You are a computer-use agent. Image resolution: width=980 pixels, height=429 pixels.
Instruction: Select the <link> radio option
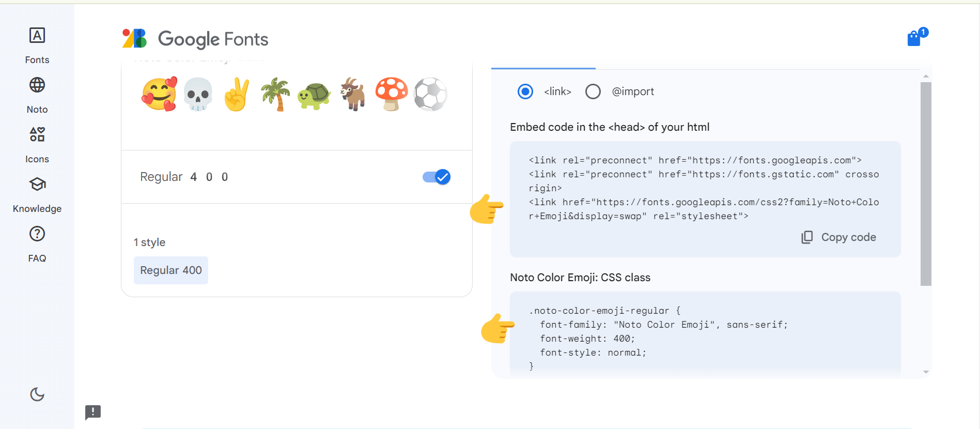(525, 91)
